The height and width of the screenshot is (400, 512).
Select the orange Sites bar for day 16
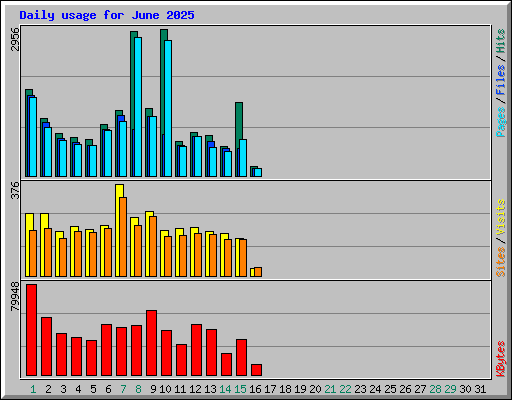[258, 272]
